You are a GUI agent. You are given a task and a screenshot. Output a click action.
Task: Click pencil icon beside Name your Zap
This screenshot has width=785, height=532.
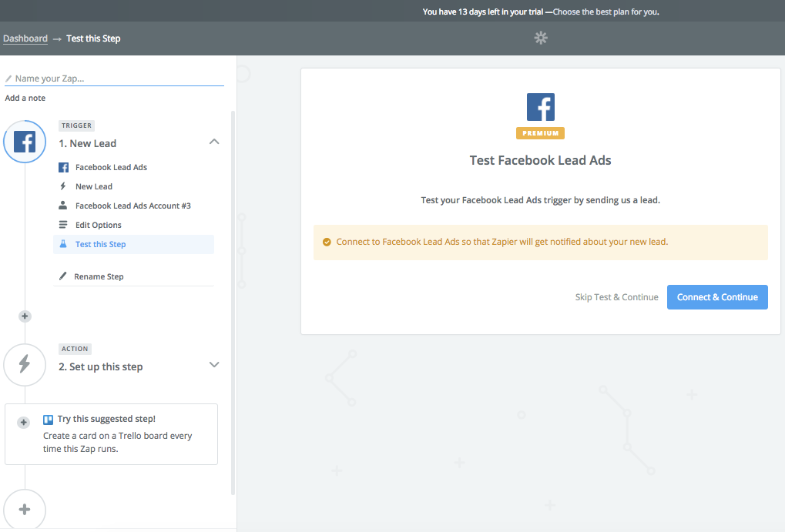(8, 79)
